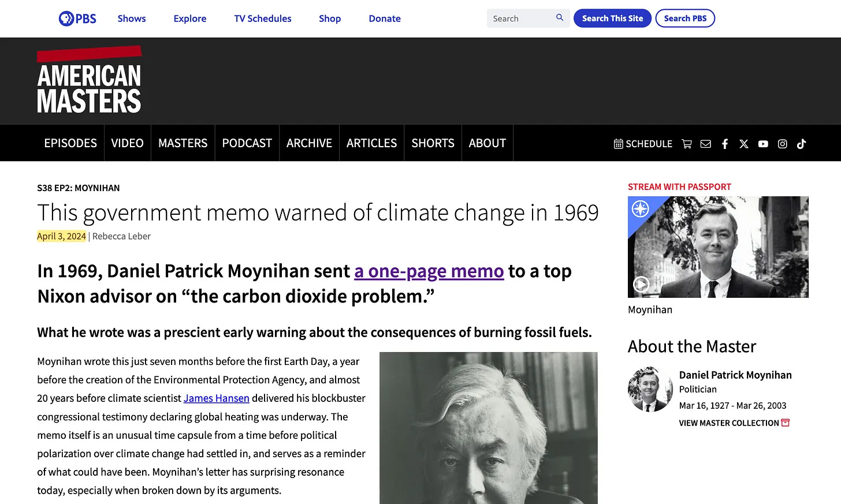Open the Shows menu

click(x=132, y=18)
